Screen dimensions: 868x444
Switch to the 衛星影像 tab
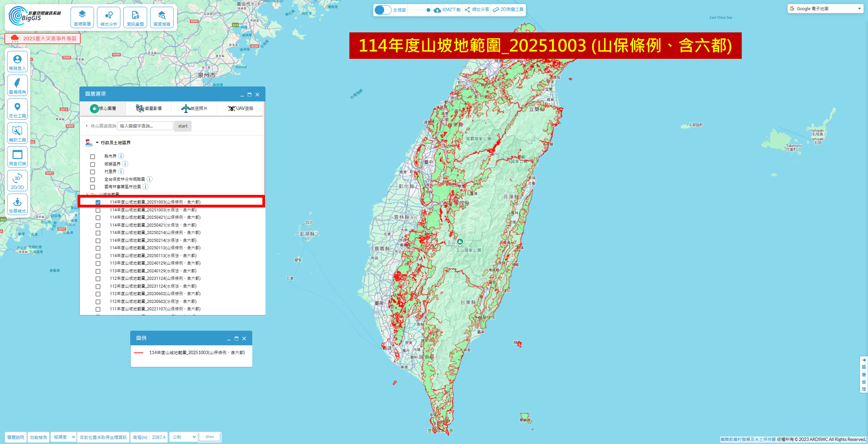pos(149,108)
